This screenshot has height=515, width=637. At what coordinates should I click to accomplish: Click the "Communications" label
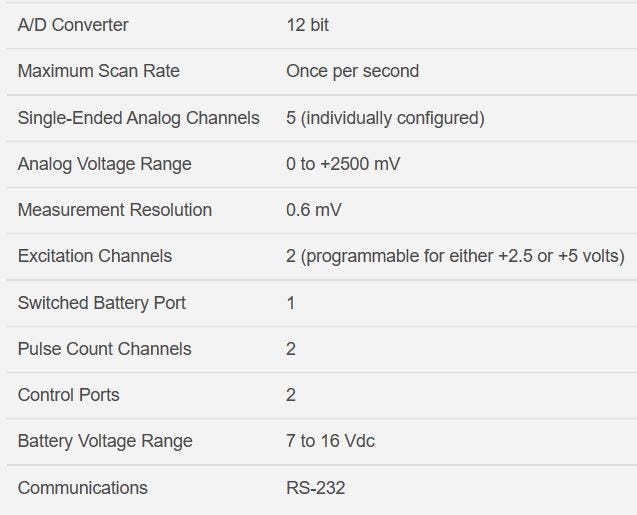tap(82, 488)
